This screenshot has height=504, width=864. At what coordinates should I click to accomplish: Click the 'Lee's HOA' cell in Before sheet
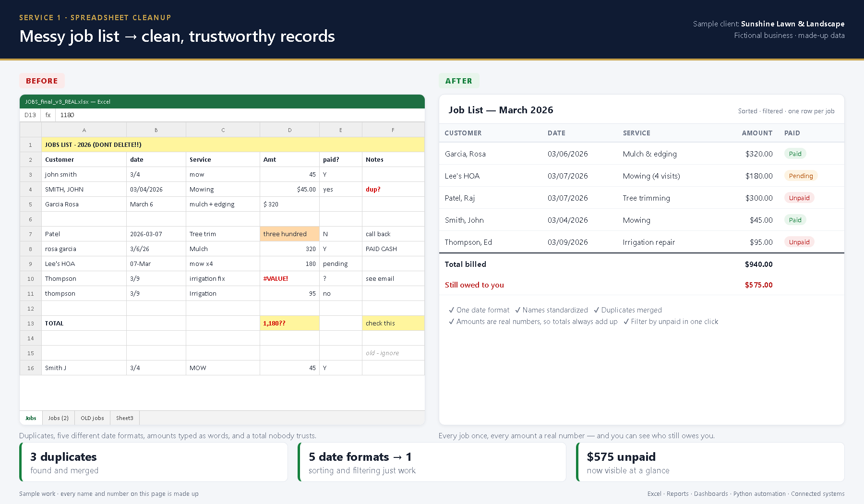(84, 264)
